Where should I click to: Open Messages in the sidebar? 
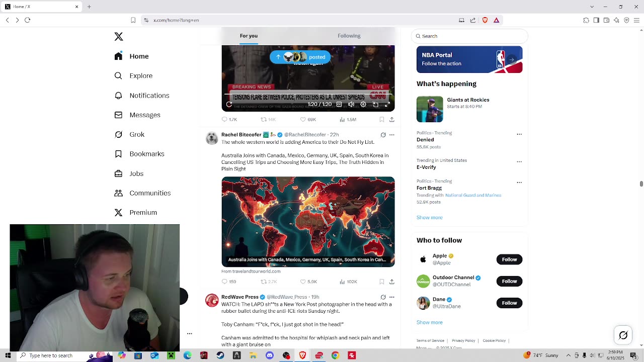(x=137, y=115)
